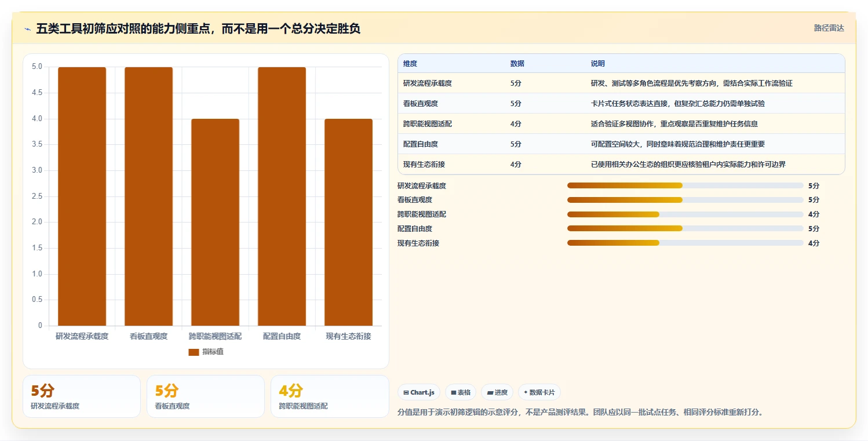Screen dimensions: 868x441
Task: Select the 进度 chip
Action: (x=497, y=392)
